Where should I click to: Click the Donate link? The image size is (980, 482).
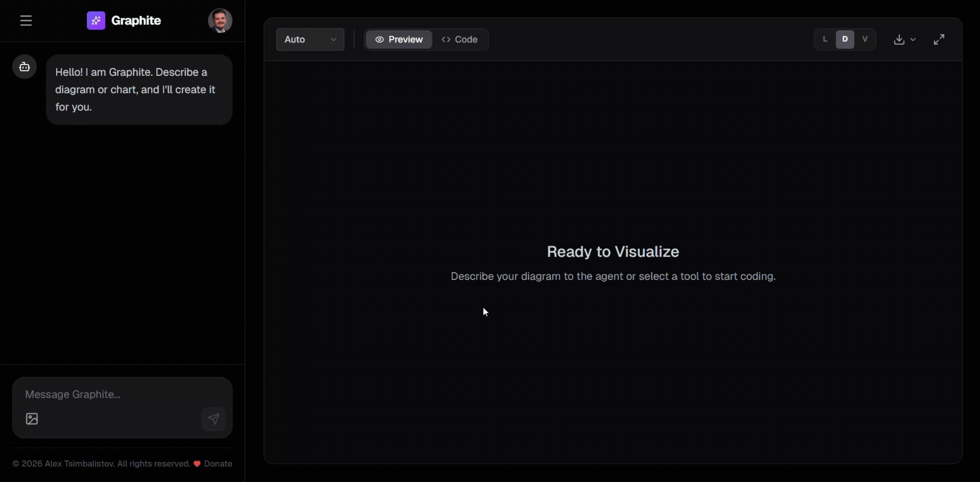coord(218,464)
